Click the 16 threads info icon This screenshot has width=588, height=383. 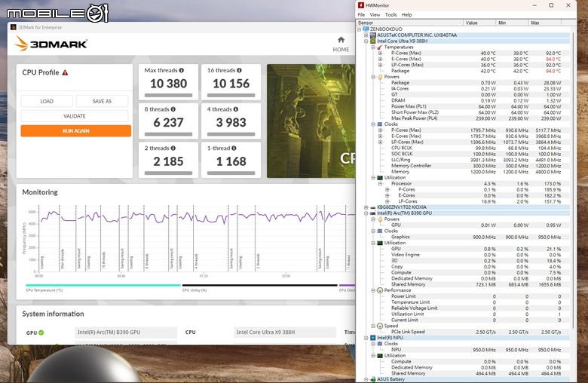coord(239,70)
